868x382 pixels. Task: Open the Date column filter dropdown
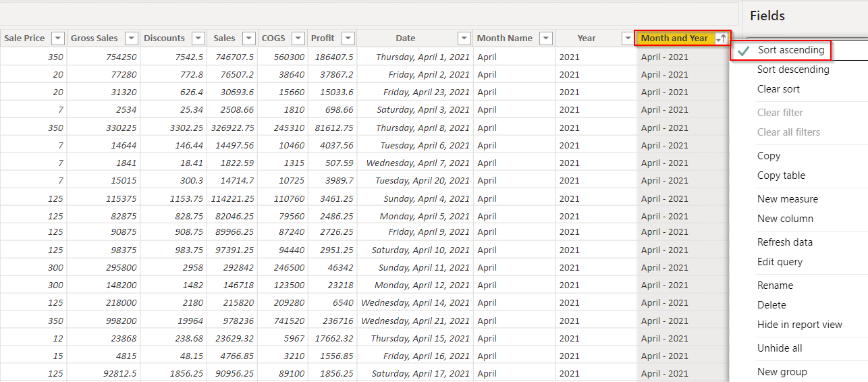pyautogui.click(x=464, y=38)
